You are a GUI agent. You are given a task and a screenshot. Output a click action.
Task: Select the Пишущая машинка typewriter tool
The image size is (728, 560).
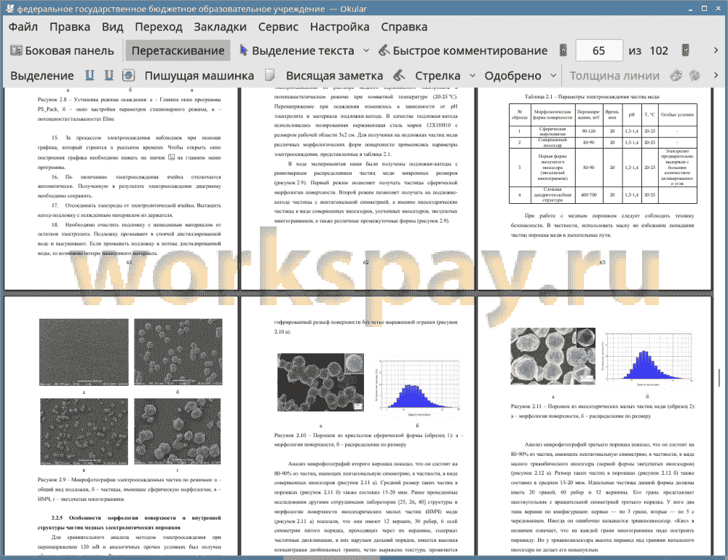click(199, 76)
